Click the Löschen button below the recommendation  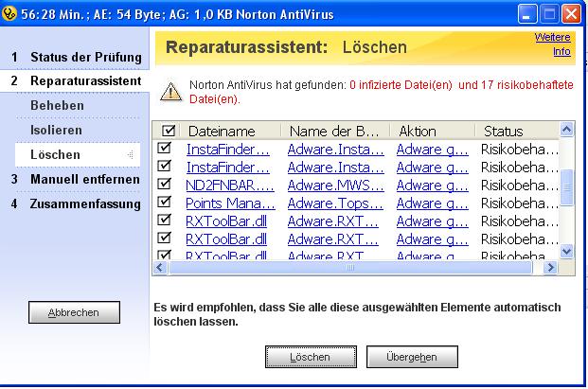pos(311,357)
